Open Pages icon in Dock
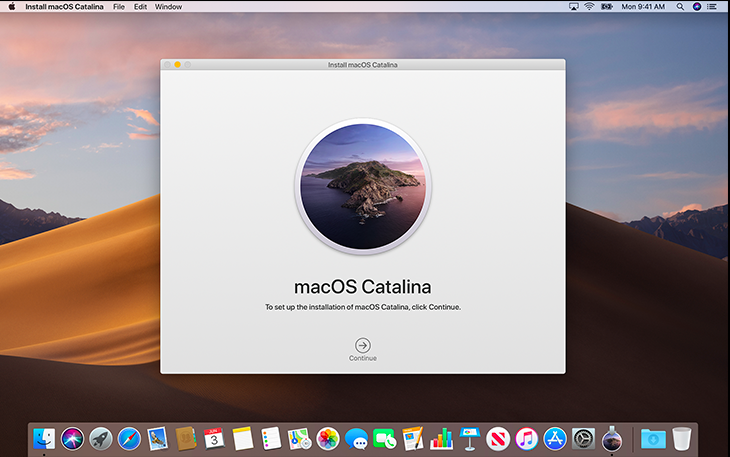 coord(413,438)
